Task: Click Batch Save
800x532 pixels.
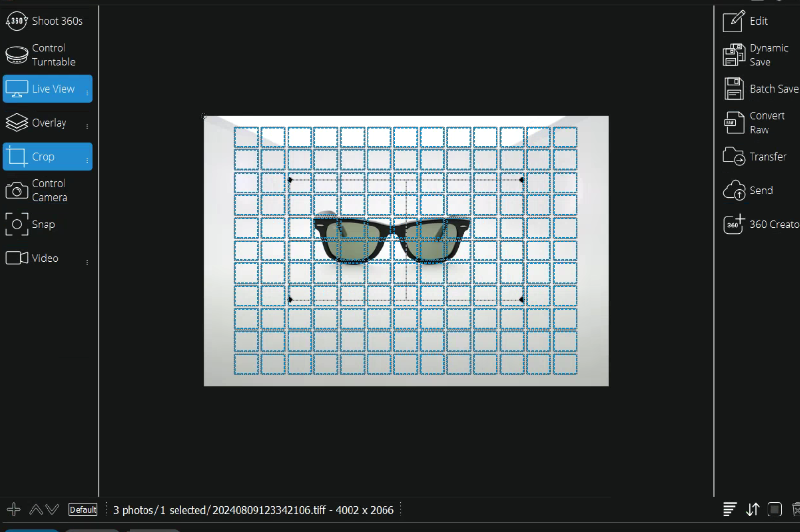Action: (x=761, y=89)
